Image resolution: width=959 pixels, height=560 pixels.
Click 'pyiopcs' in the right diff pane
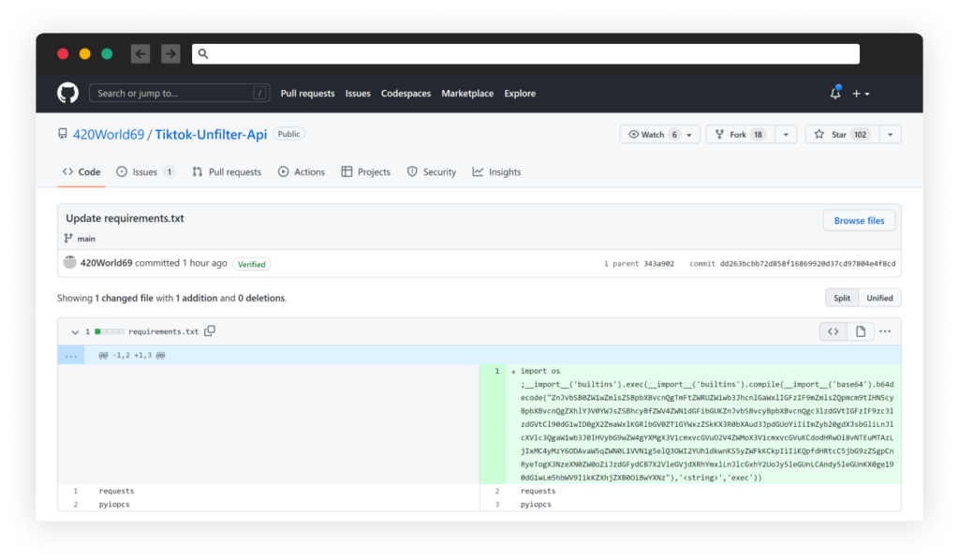tap(536, 505)
